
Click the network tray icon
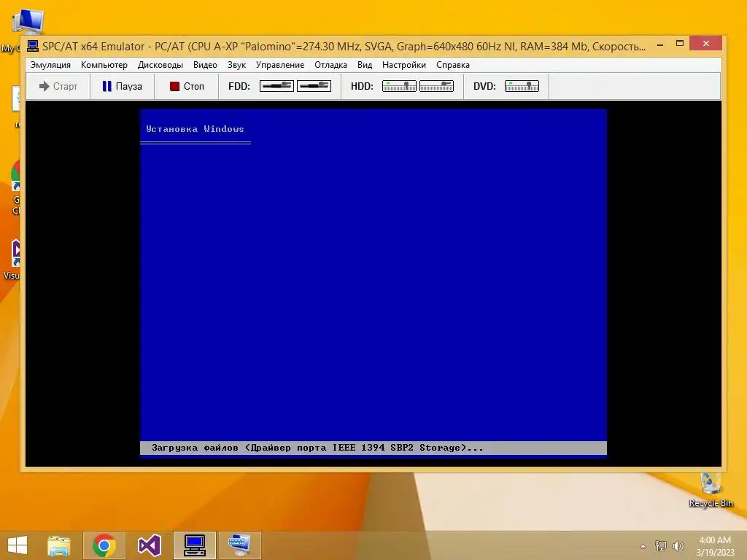click(x=661, y=546)
